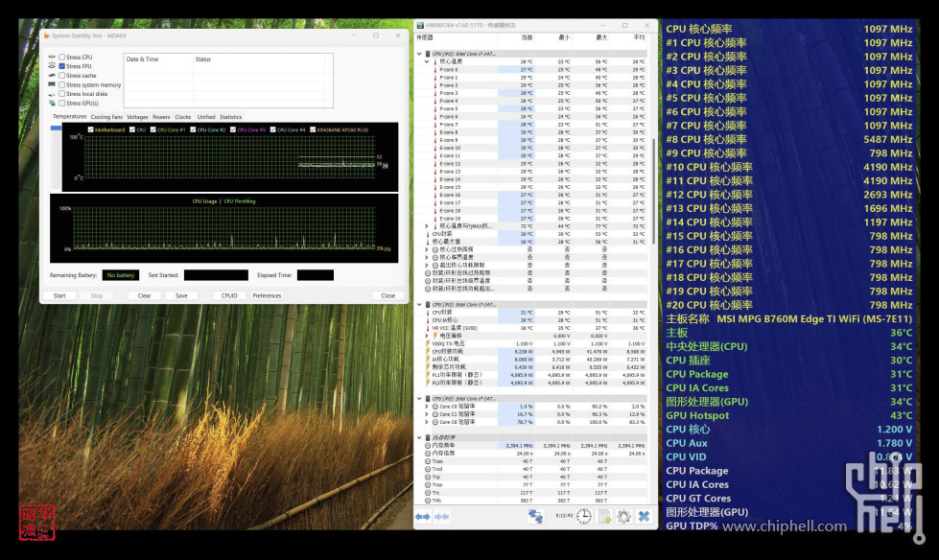Viewport: 939px width, 560px height.
Task: Collapse first CPU [#0] Intel Core sensor group
Action: click(419, 54)
